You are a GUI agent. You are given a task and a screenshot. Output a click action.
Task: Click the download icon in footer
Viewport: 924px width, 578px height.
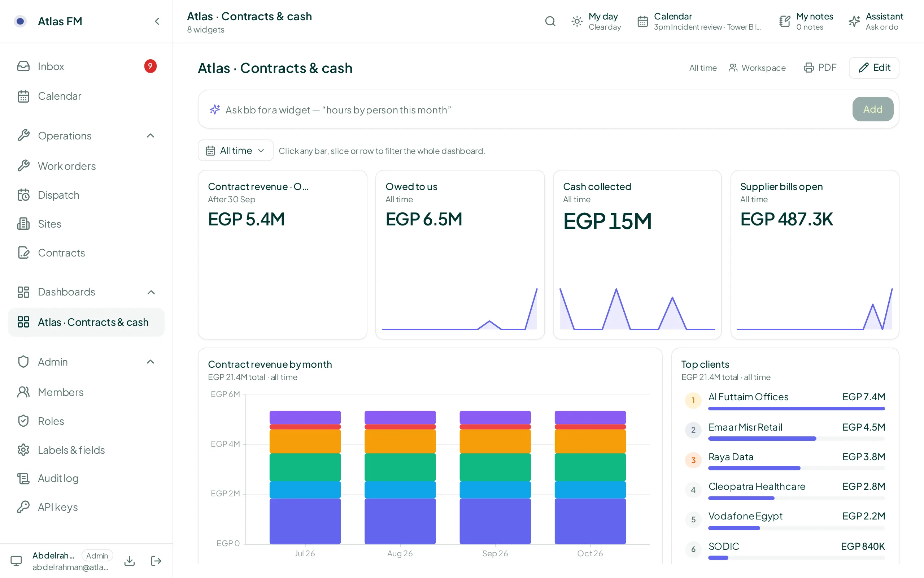[130, 561]
